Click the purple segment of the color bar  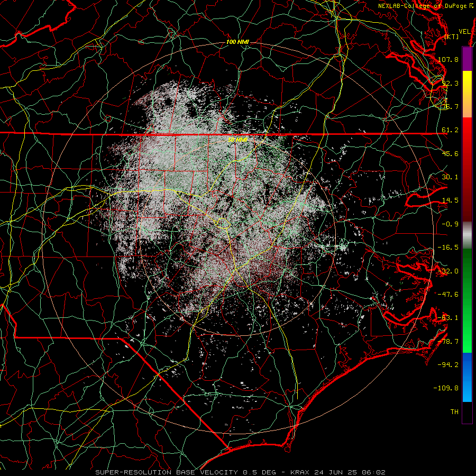467,59
